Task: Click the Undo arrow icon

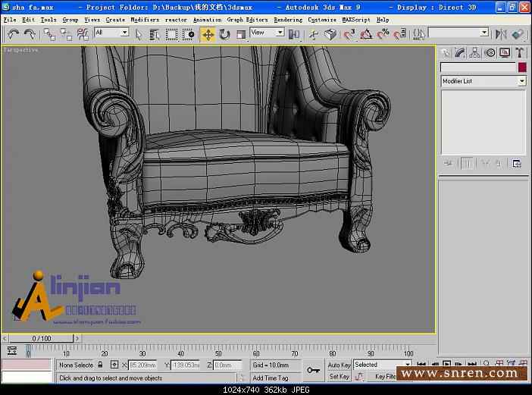Action: pyautogui.click(x=13, y=34)
